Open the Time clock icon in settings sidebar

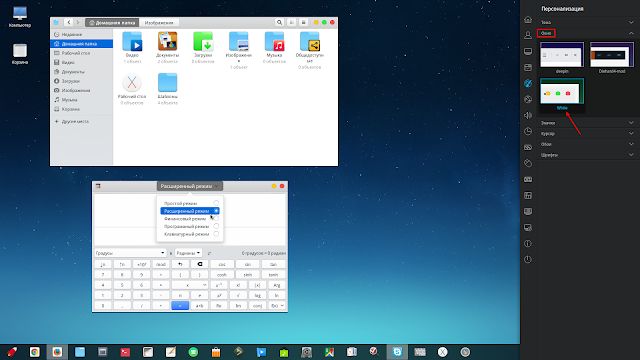point(528,131)
